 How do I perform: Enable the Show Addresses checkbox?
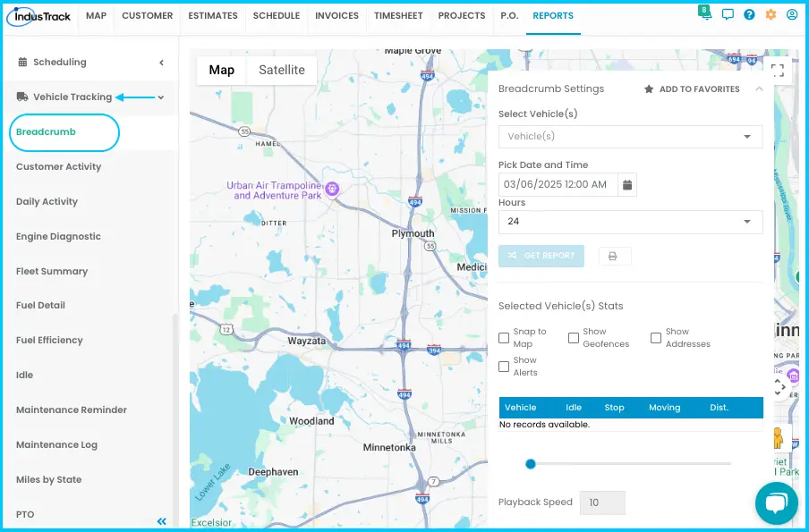pyautogui.click(x=656, y=338)
